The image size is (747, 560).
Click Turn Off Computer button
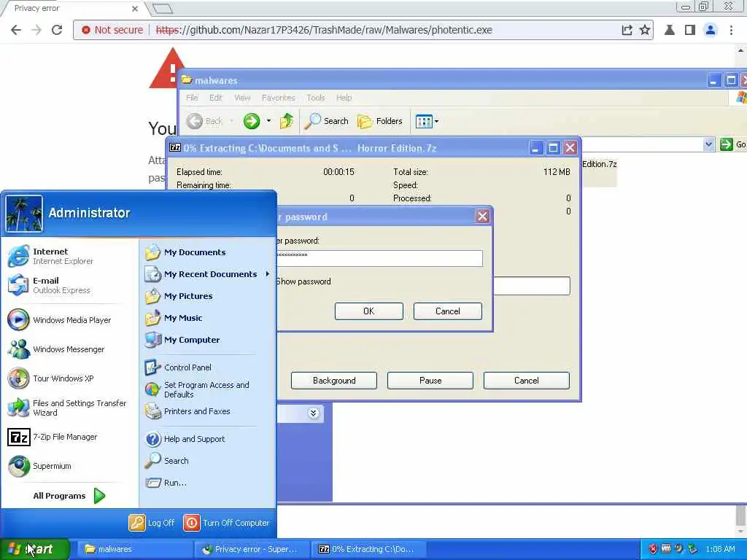[226, 522]
